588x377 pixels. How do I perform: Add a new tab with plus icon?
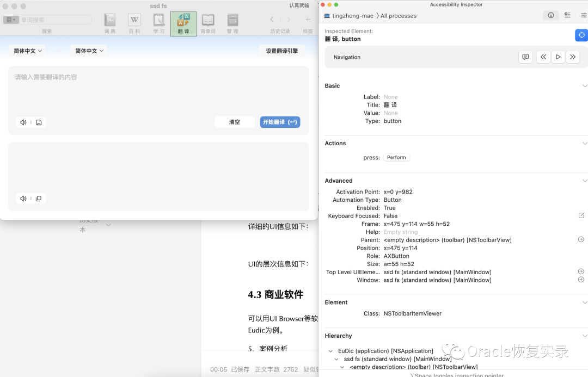[x=308, y=20]
